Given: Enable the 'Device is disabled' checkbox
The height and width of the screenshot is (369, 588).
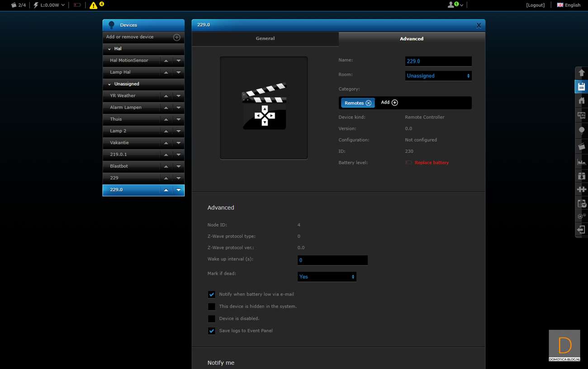Looking at the screenshot, I should point(211,319).
